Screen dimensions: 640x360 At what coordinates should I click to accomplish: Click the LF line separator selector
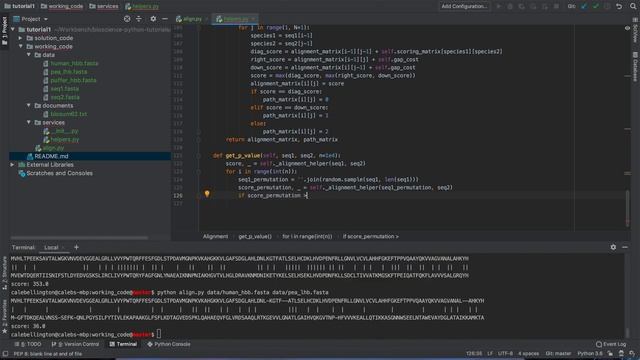coord(490,353)
